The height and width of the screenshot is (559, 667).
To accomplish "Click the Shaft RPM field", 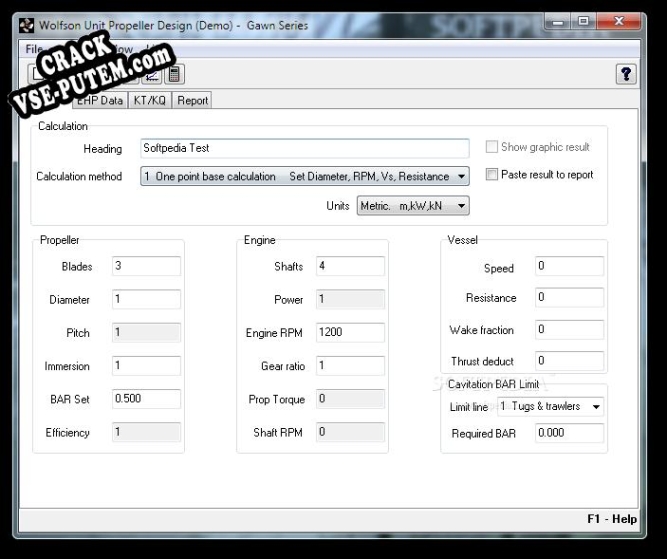I will click(350, 432).
